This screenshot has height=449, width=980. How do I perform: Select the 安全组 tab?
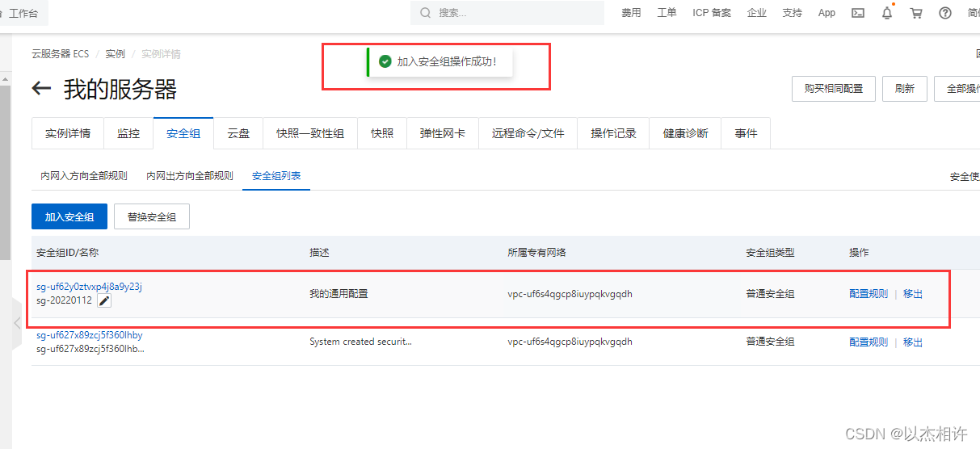pyautogui.click(x=183, y=133)
